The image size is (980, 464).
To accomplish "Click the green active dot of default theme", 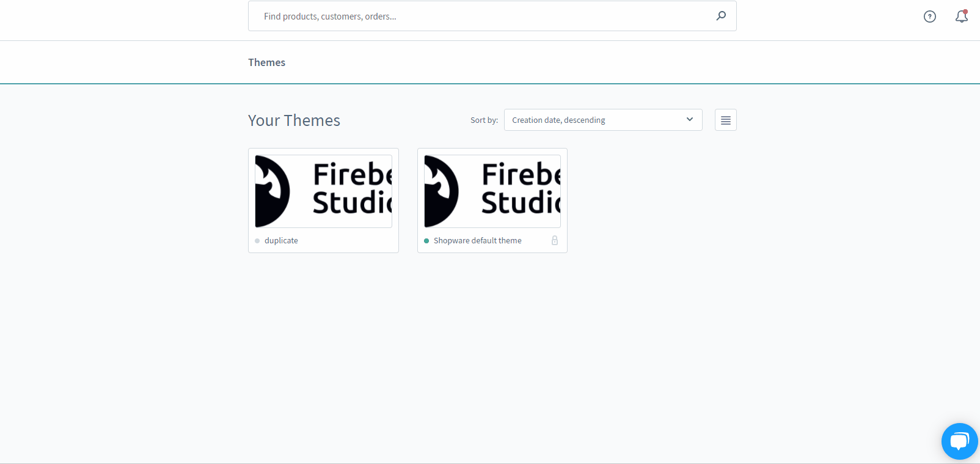I will click(426, 241).
